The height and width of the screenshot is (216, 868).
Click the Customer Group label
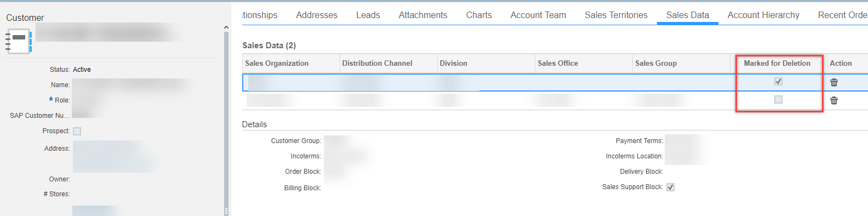pyautogui.click(x=296, y=141)
